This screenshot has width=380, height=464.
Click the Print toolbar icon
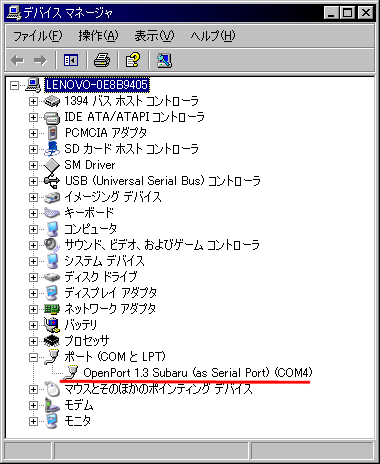point(102,60)
